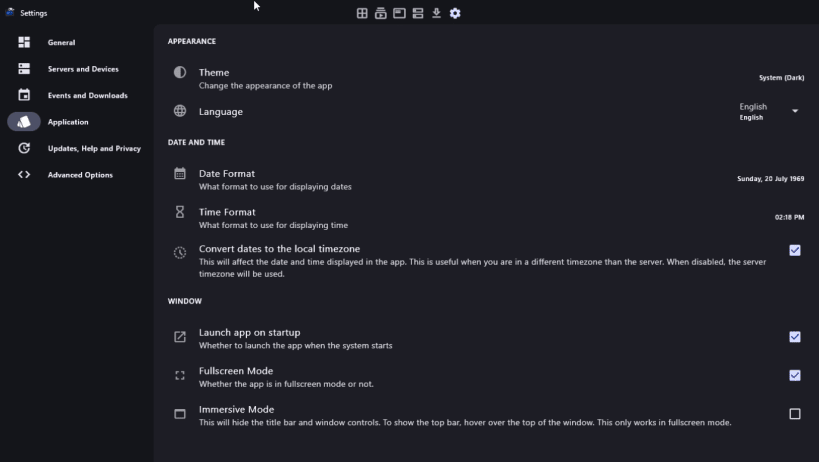Open the Date Format selector

770,179
